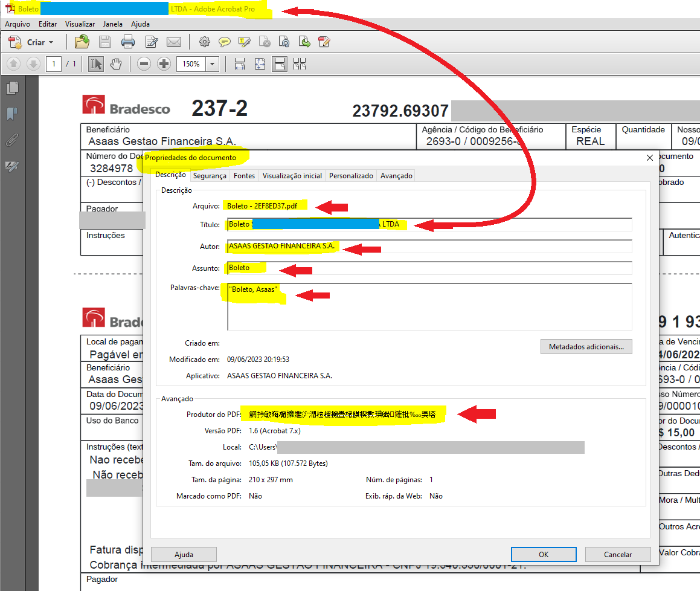Click file name Boleto - 2EF8ED37.pdf

(262, 206)
